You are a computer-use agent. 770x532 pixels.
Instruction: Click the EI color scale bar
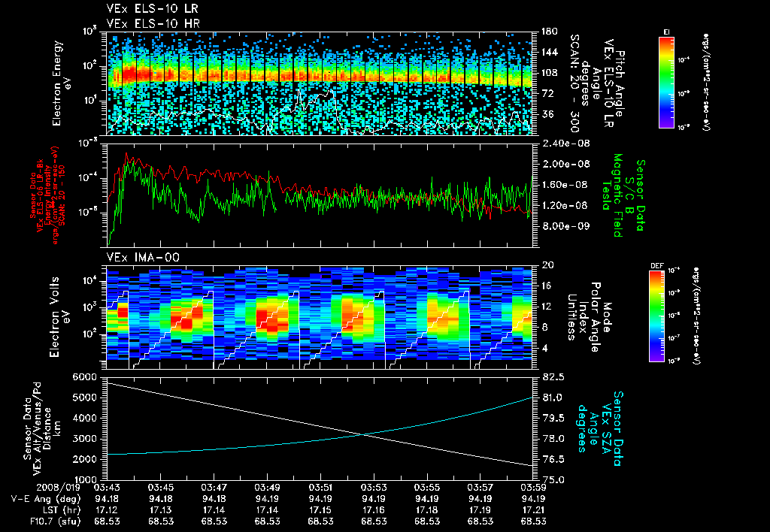[x=666, y=82]
